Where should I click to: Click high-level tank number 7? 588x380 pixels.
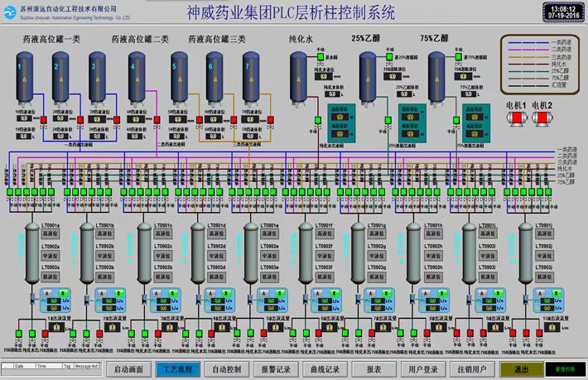(250, 75)
